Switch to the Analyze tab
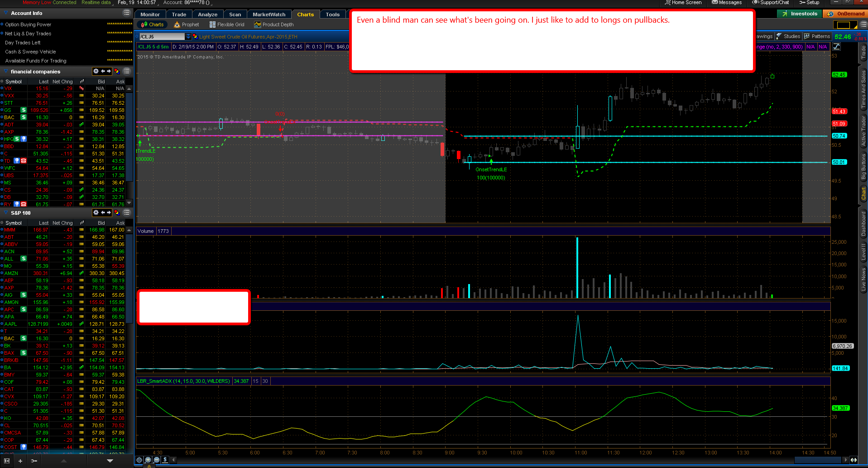This screenshot has height=468, width=868. tap(207, 14)
